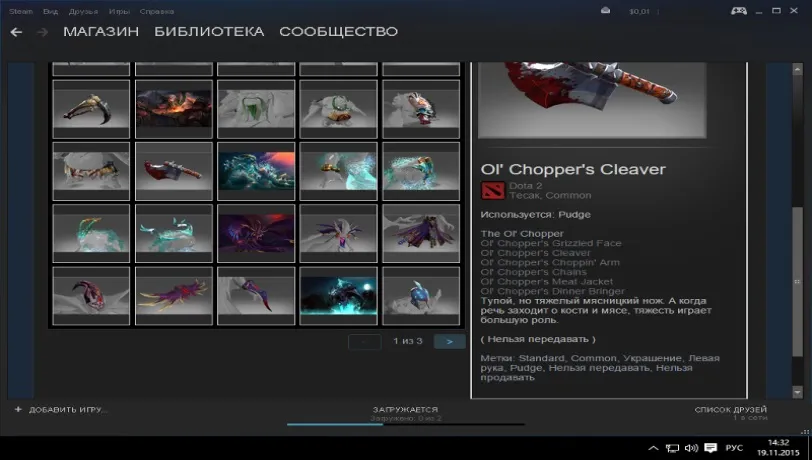The height and width of the screenshot is (460, 812).
Task: Click the ( Нельзя передавать ) notice
Action: (x=538, y=339)
